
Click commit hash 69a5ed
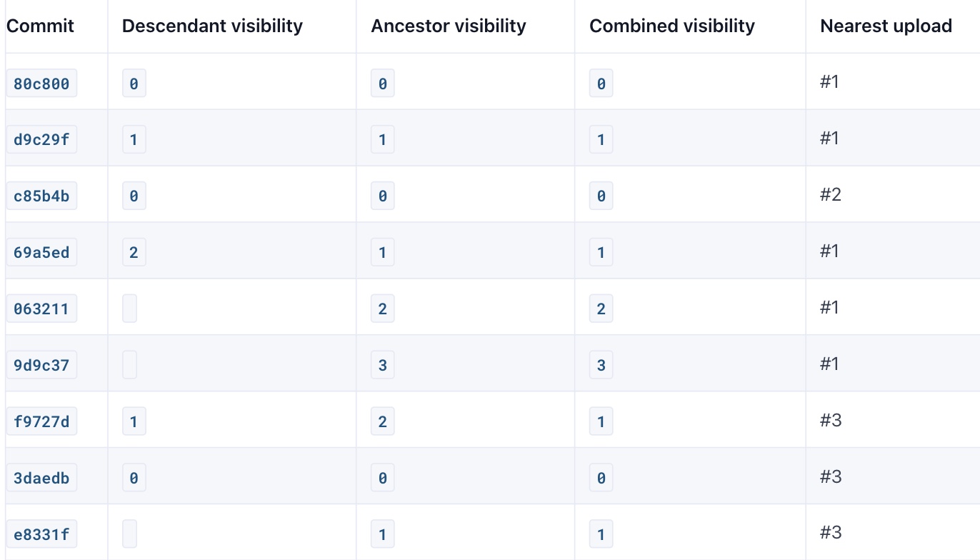[x=41, y=252]
